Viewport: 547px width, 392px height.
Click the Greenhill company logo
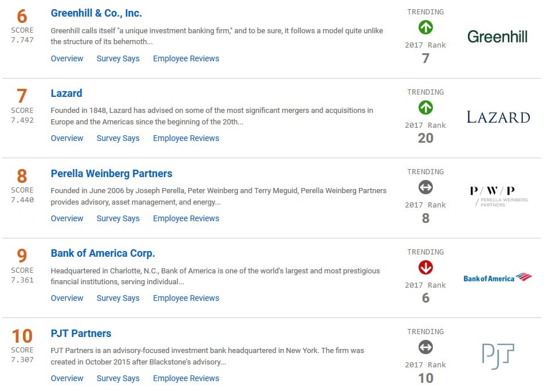pos(497,37)
